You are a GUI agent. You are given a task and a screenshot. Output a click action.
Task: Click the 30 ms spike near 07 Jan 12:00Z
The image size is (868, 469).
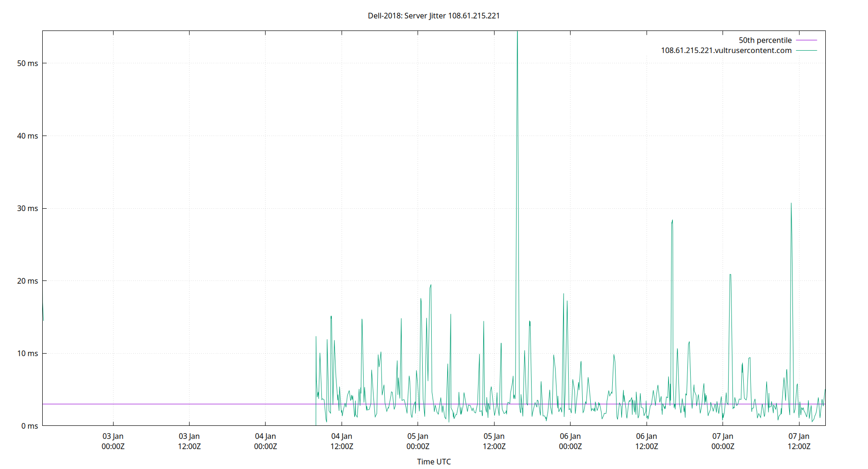[792, 204]
